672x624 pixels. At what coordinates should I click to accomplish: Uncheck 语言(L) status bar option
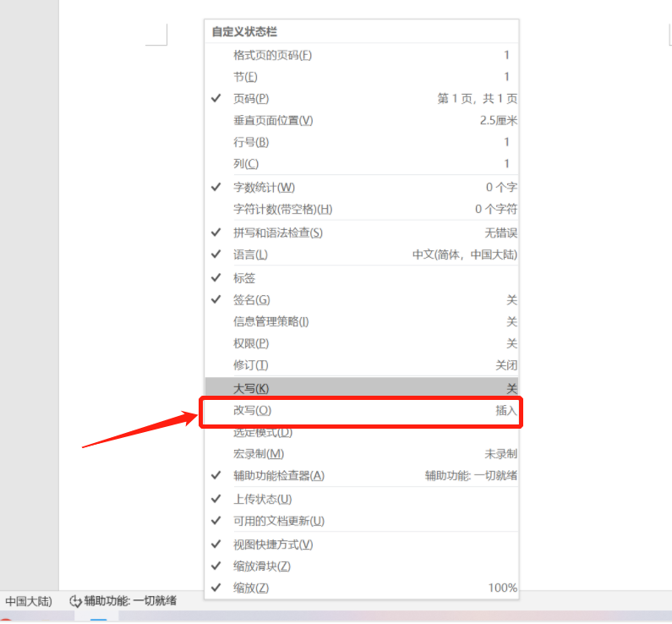pyautogui.click(x=361, y=255)
